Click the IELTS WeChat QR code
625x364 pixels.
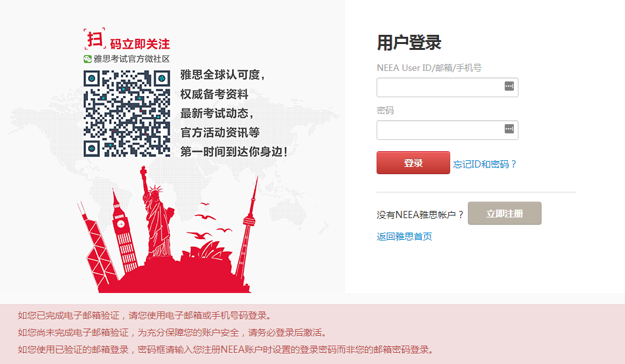tap(126, 113)
